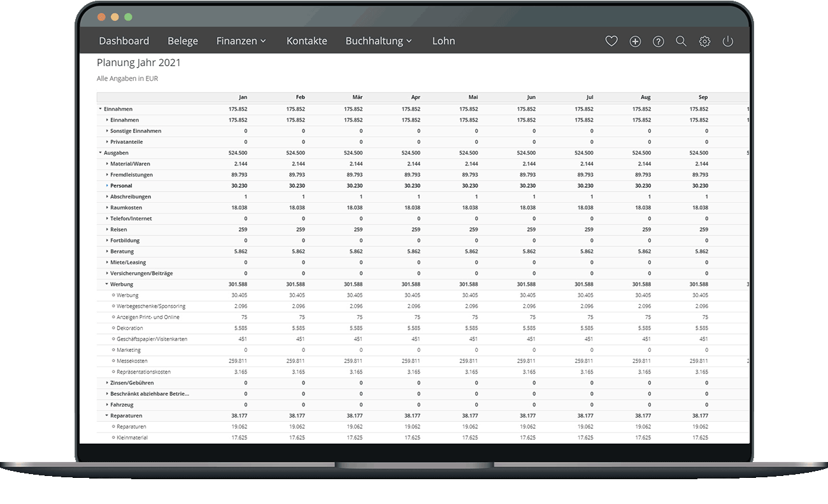Expand the Personal row
Image resolution: width=828 pixels, height=504 pixels.
(x=107, y=186)
